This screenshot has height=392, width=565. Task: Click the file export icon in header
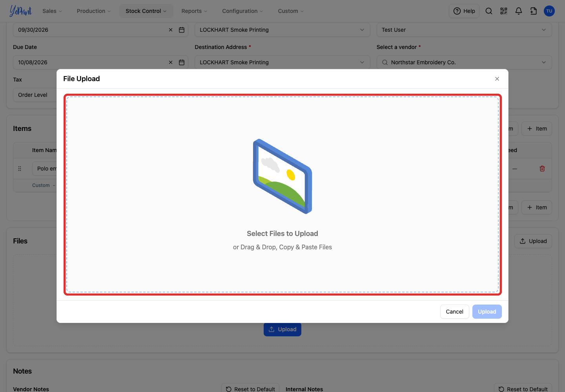click(534, 11)
